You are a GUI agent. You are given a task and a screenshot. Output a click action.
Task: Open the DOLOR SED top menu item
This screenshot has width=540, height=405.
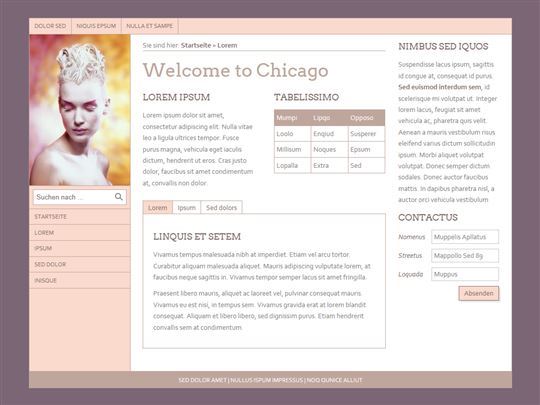(50, 26)
